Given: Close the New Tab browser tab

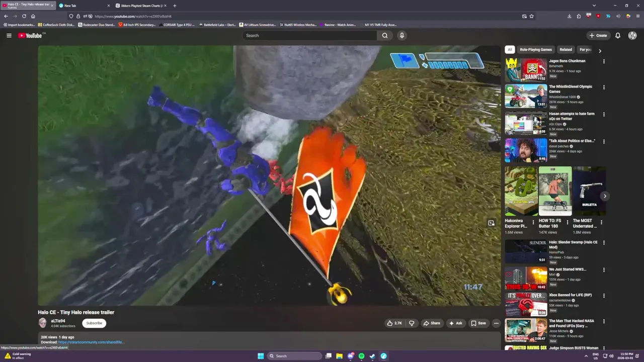Looking at the screenshot, I should [x=108, y=6].
